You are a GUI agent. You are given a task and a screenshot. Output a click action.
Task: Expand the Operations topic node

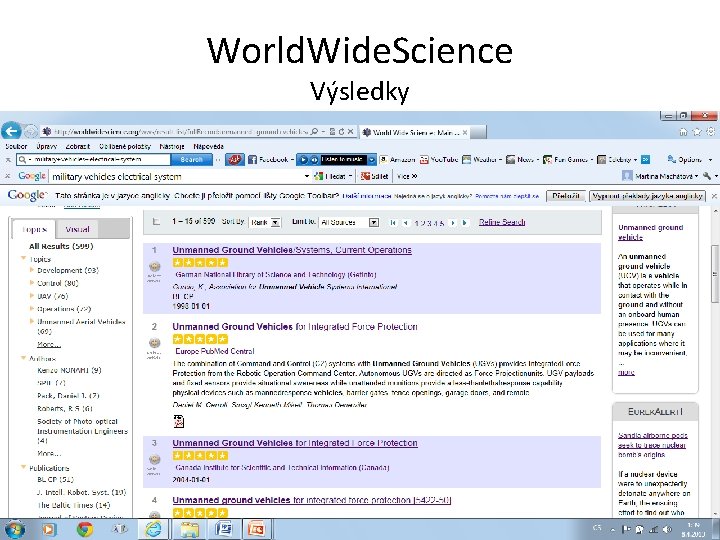32,309
